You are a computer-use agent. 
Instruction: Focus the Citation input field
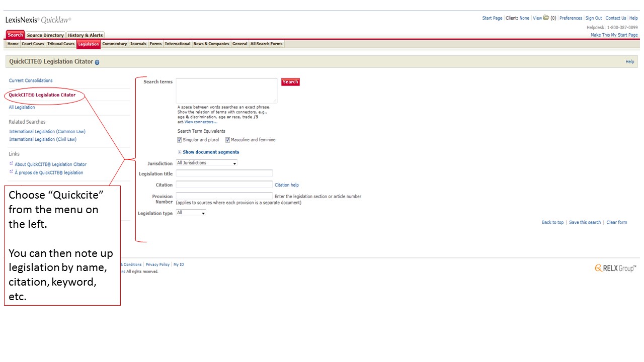(224, 185)
